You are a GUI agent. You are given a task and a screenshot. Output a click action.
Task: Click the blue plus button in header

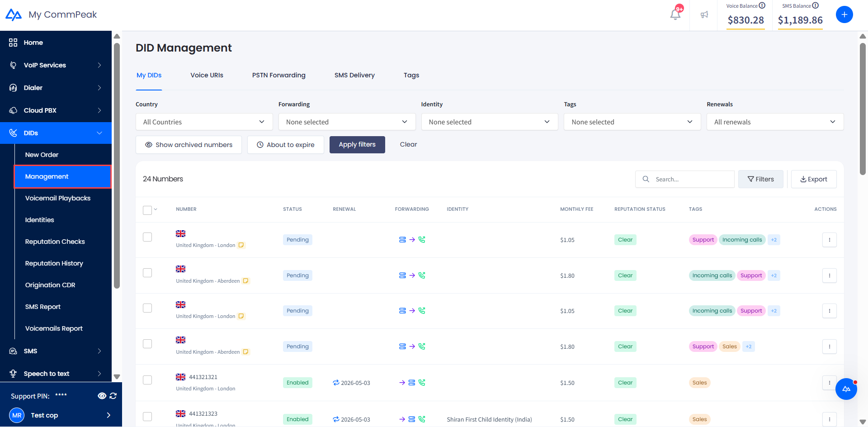pyautogui.click(x=844, y=14)
